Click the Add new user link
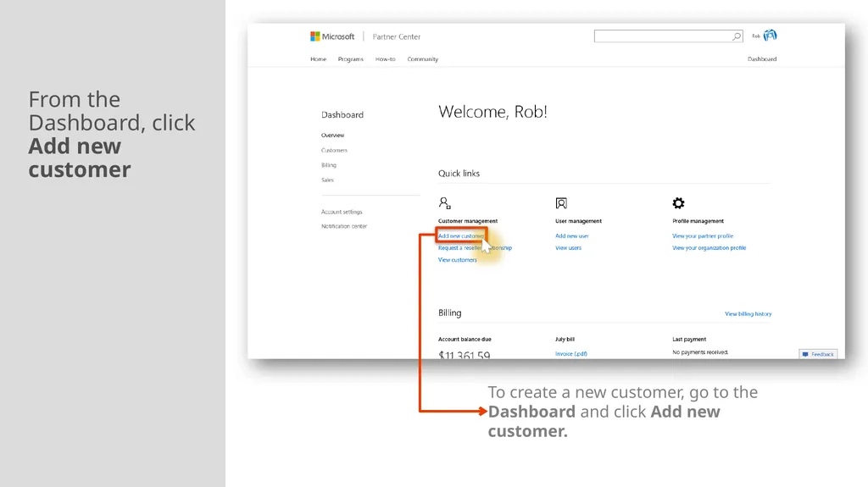The height and width of the screenshot is (487, 868). [x=572, y=235]
